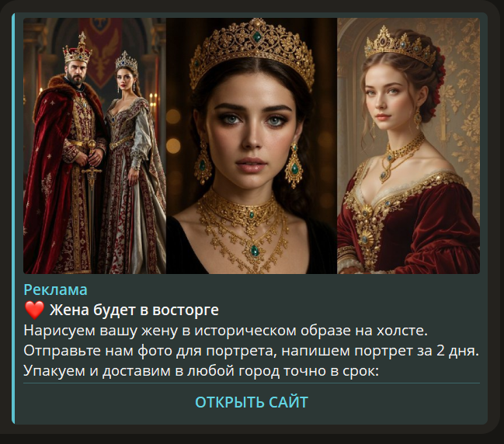The width and height of the screenshot is (504, 444).
Task: Click the gold tiara in the center portrait
Action: point(252,53)
